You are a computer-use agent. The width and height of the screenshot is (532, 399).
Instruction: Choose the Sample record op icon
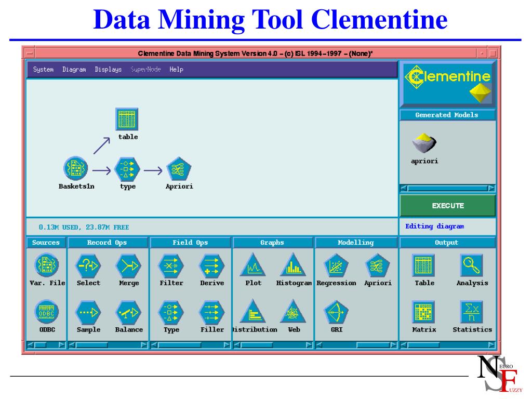(x=88, y=312)
